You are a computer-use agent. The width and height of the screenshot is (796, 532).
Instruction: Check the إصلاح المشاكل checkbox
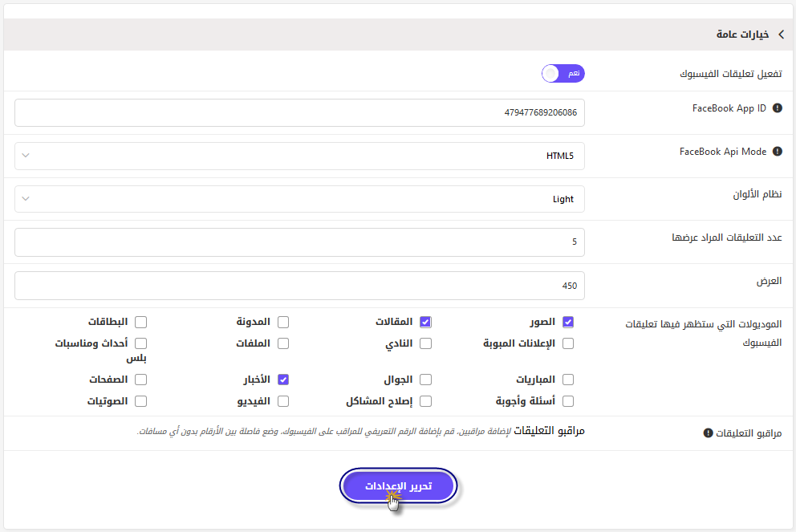click(x=425, y=401)
